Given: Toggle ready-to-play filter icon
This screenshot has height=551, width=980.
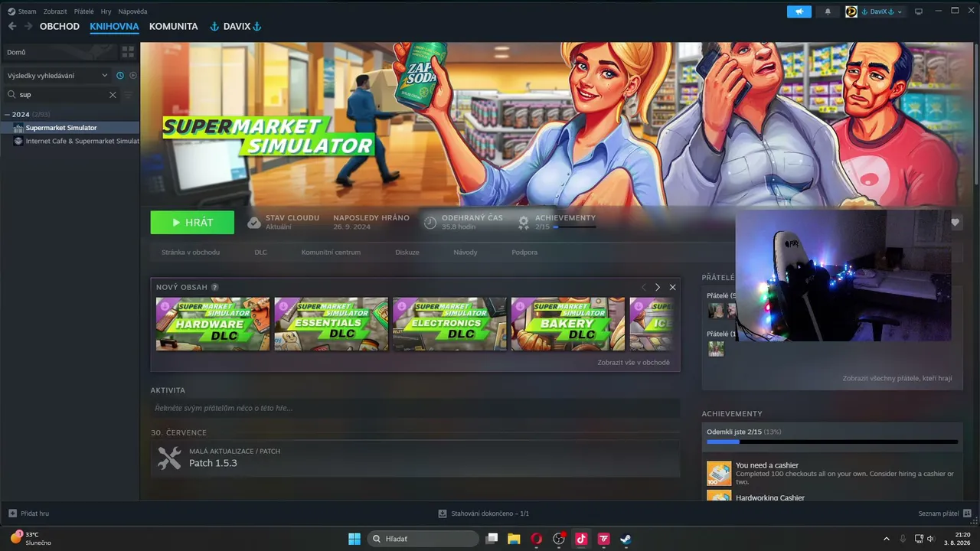Looking at the screenshot, I should tap(133, 76).
